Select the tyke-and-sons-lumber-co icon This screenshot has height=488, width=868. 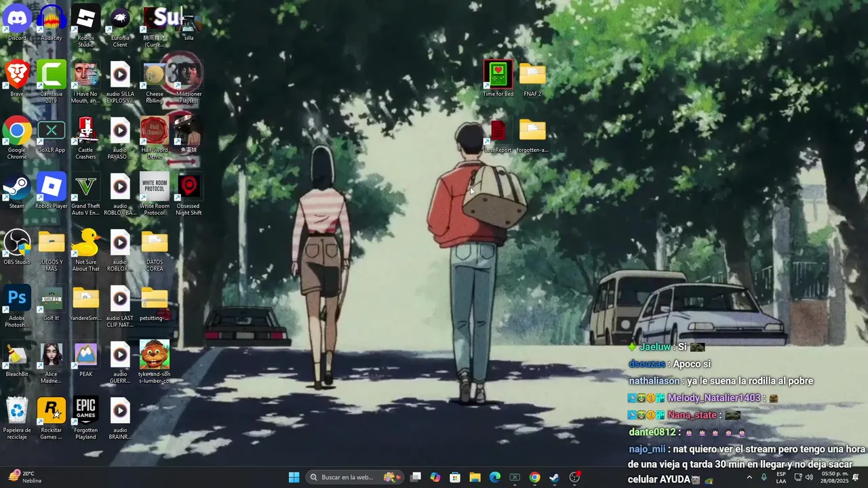pyautogui.click(x=155, y=363)
